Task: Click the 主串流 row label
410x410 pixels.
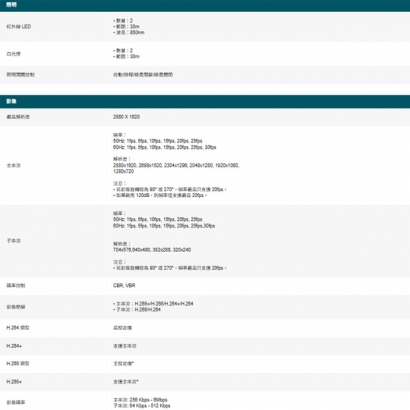Action: click(13, 166)
